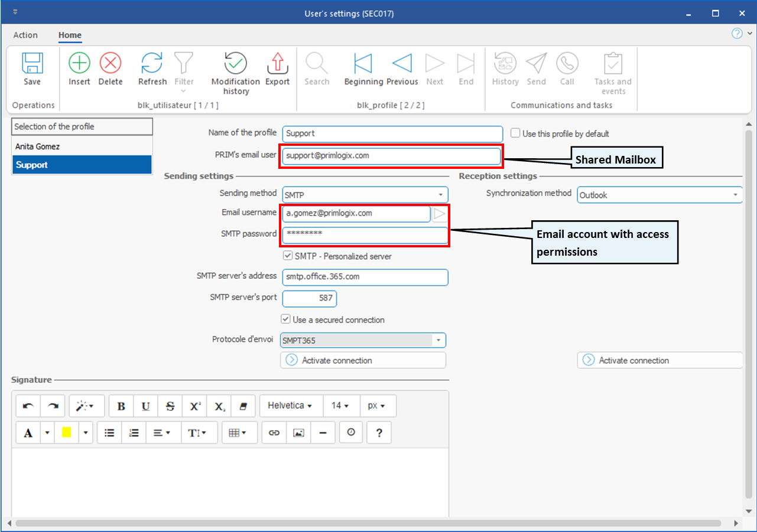Open the table insert dropdown

tap(239, 433)
